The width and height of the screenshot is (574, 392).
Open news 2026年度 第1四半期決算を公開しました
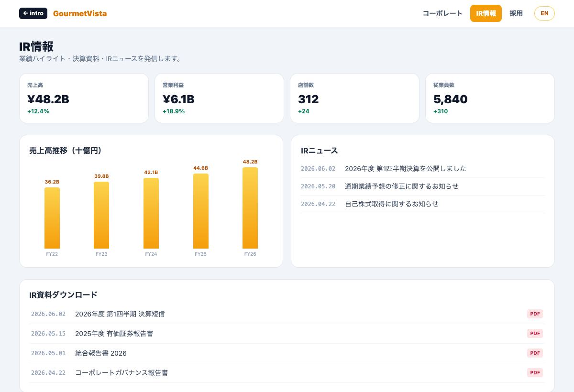click(423, 169)
